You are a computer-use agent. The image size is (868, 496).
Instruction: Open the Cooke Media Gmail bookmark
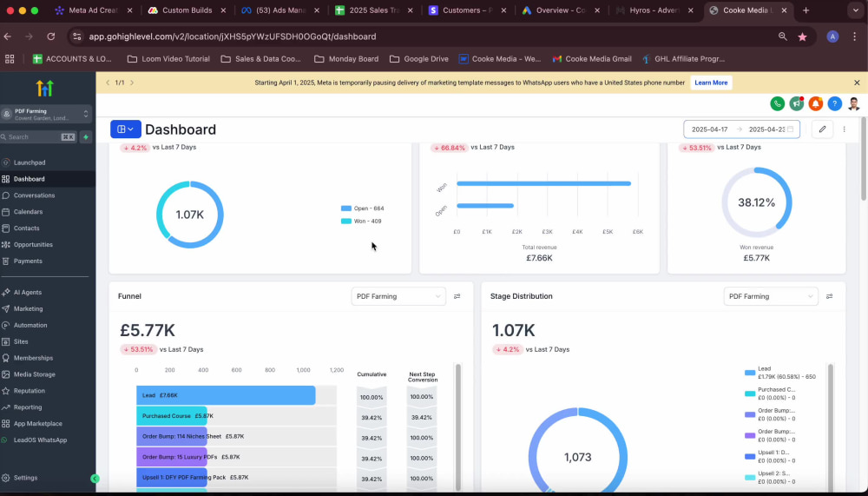(x=592, y=59)
